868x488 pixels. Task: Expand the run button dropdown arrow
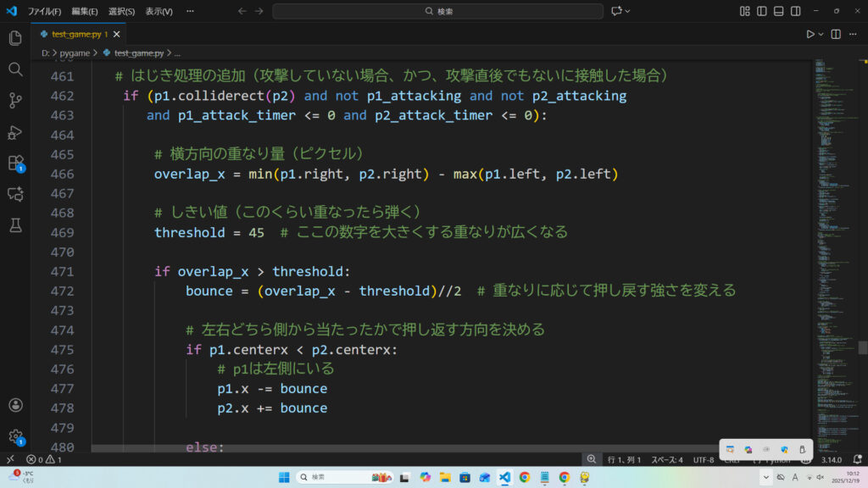coord(821,34)
